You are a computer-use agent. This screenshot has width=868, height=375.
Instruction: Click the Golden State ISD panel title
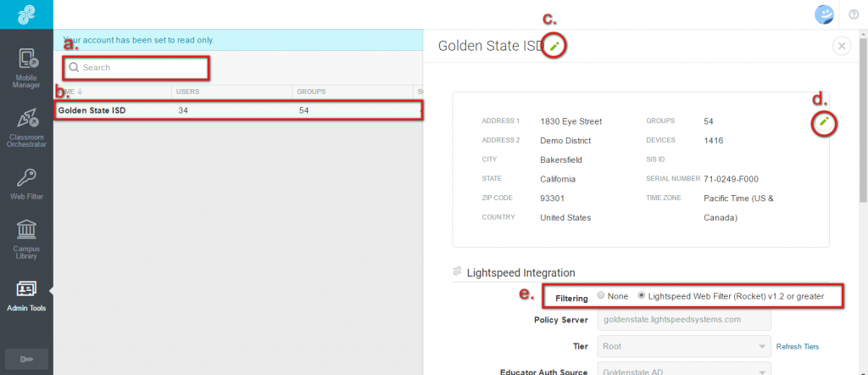click(x=492, y=46)
